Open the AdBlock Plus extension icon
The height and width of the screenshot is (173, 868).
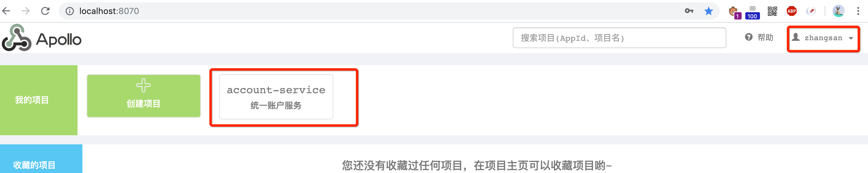(x=791, y=11)
